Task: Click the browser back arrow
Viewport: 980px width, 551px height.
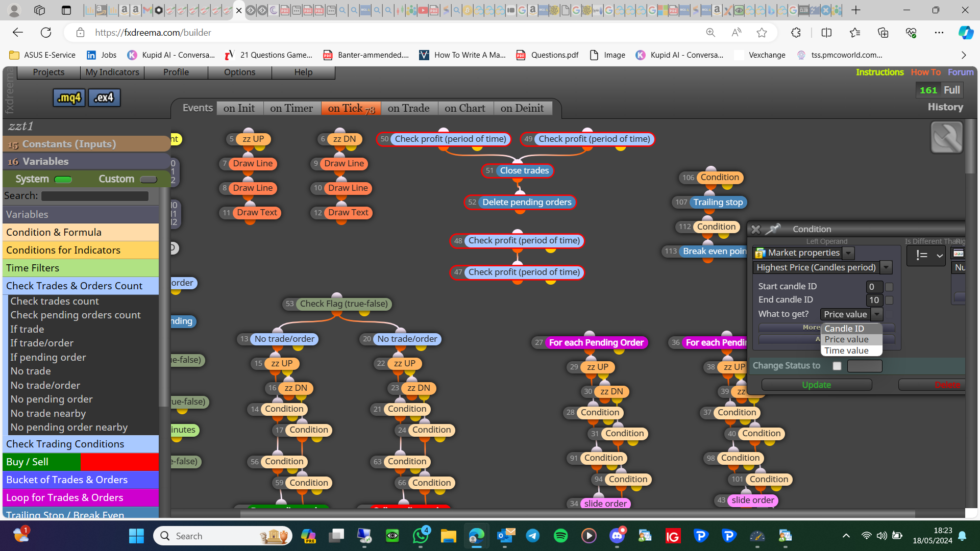Action: [18, 33]
